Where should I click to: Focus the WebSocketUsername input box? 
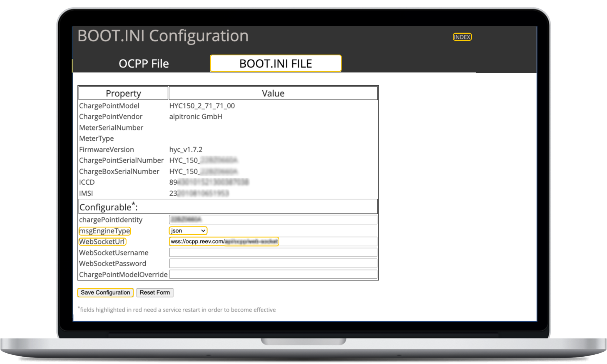273,253
